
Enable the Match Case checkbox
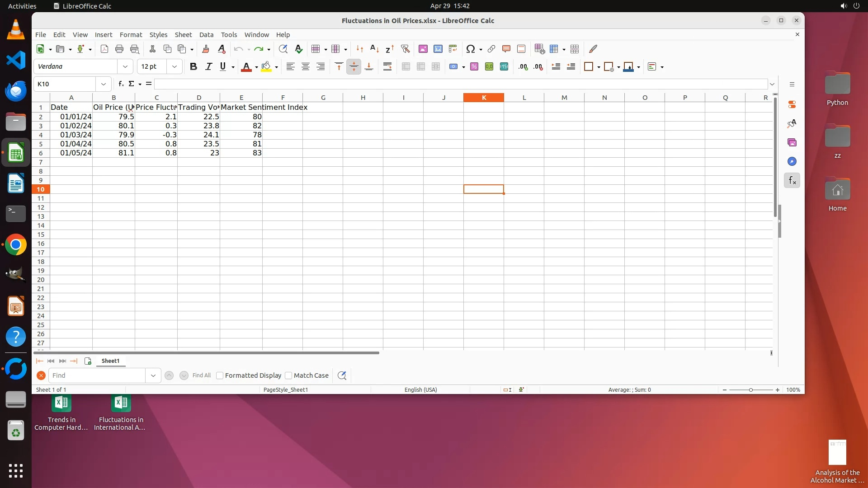click(288, 375)
